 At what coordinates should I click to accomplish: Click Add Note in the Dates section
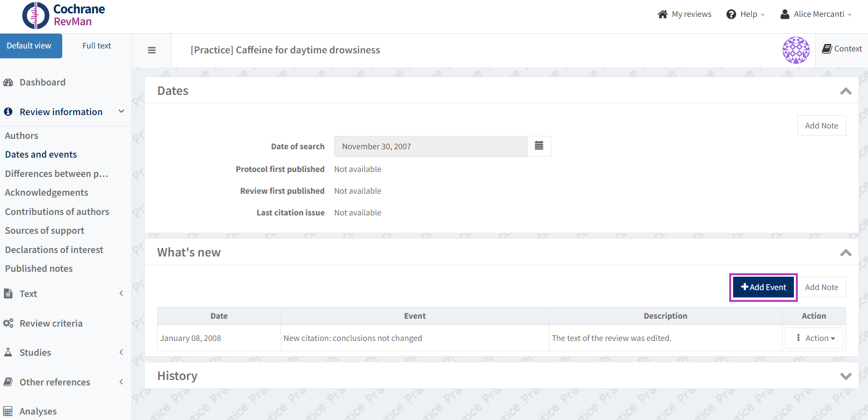point(821,126)
